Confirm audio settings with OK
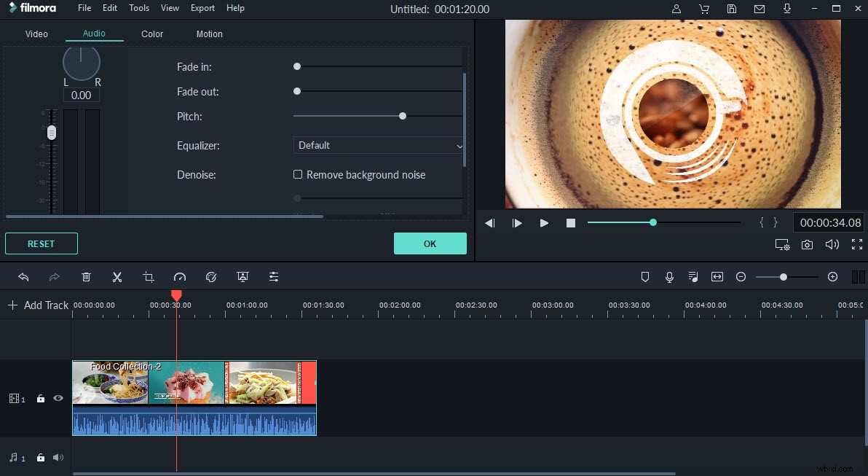Viewport: 868px width, 476px height. 430,243
